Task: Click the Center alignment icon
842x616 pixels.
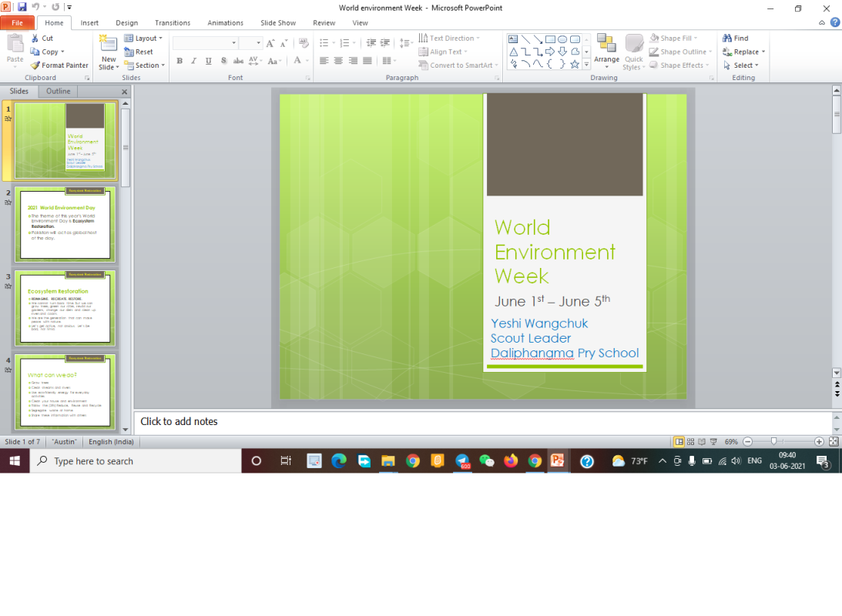Action: click(337, 60)
